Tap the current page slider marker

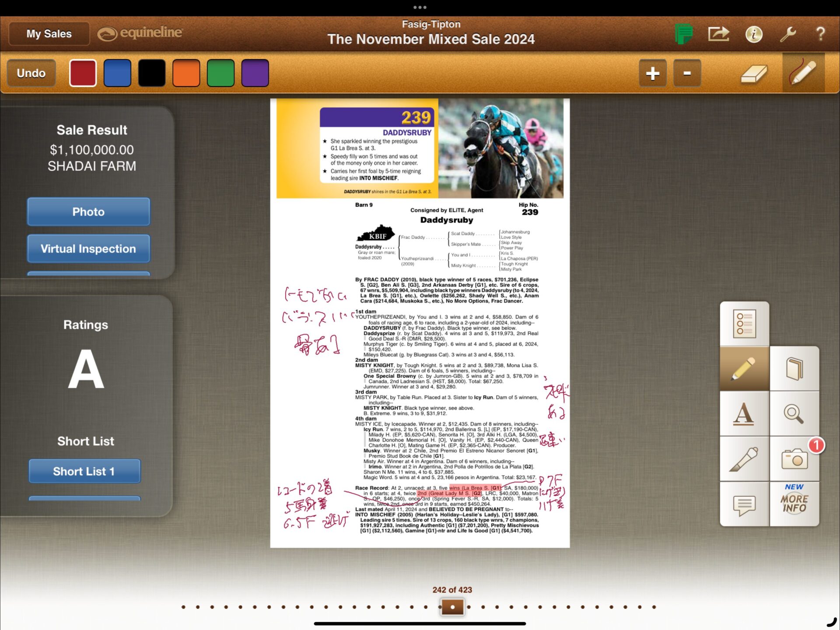click(452, 607)
